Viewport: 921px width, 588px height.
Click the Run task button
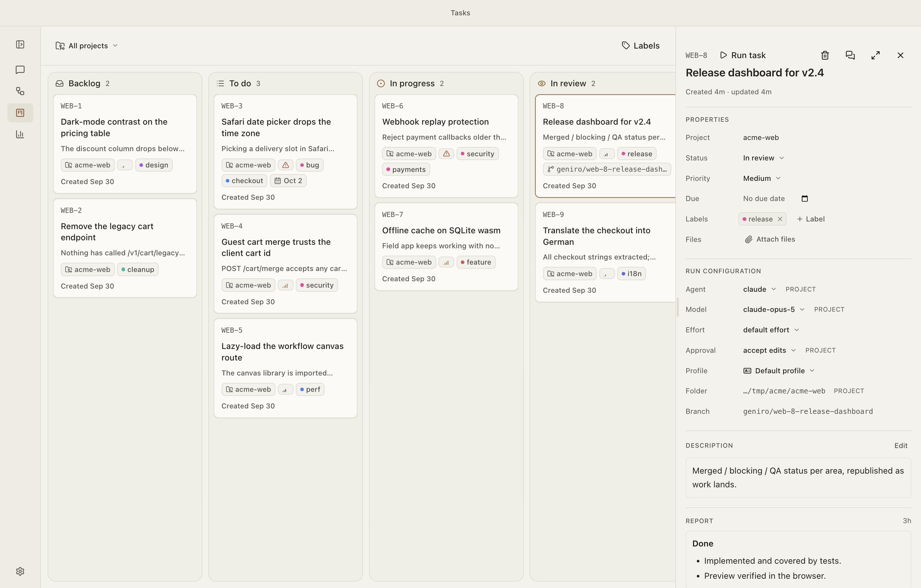(743, 55)
